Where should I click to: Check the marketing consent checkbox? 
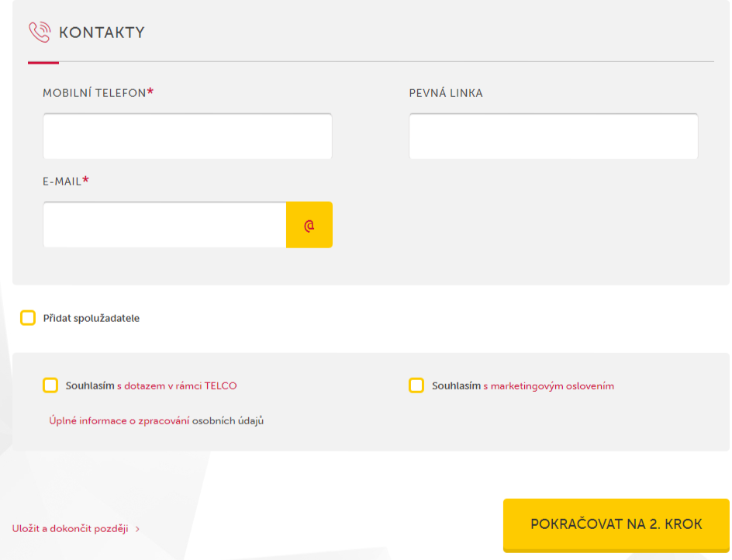416,385
